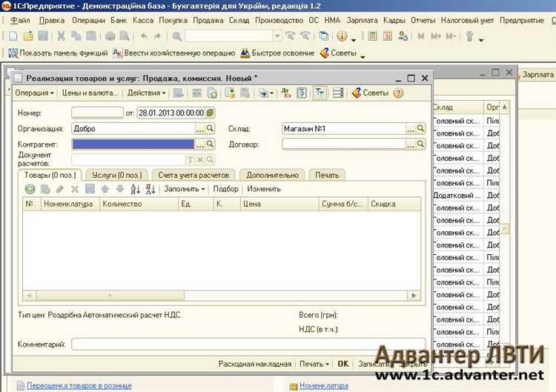Click magnifier icon next to Договор field

[420, 144]
